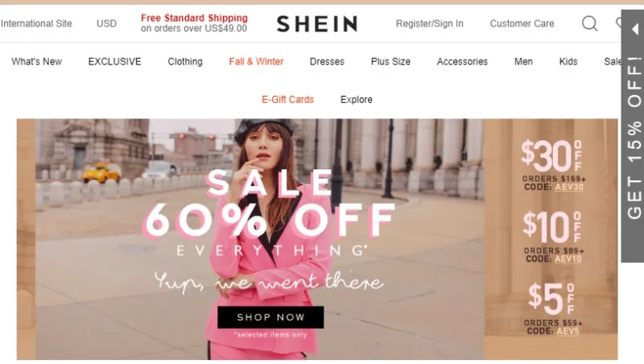Open the Accessories category
The height and width of the screenshot is (364, 644).
click(x=462, y=62)
